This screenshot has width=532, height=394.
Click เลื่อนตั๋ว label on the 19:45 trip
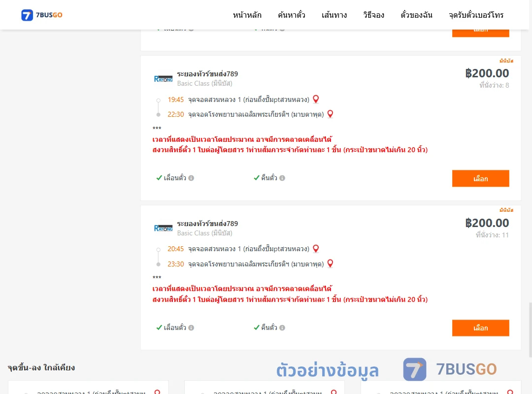pos(175,178)
